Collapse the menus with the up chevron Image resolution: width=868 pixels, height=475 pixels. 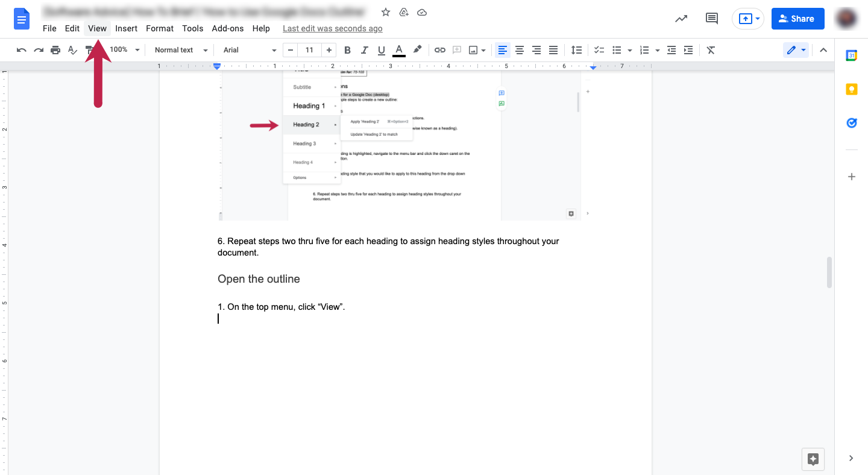823,50
